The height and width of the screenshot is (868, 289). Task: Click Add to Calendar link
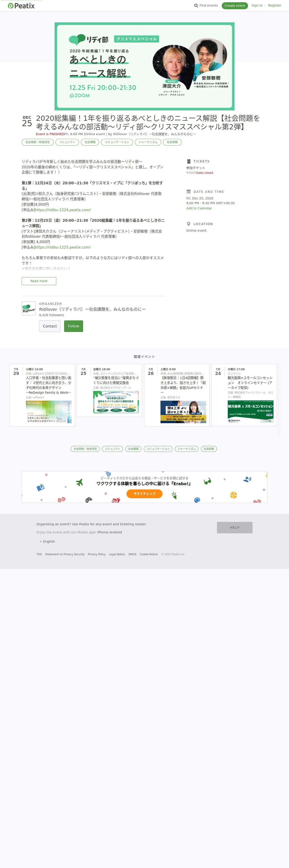199,208
